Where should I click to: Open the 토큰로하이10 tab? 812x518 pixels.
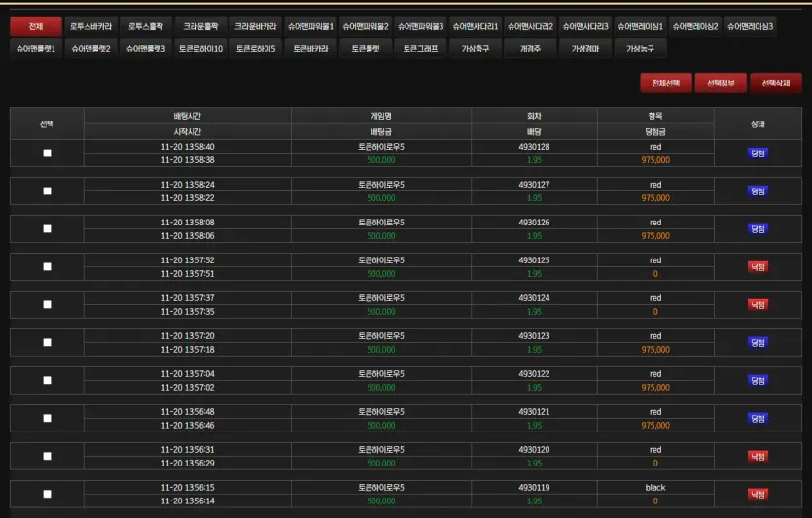[x=200, y=49]
